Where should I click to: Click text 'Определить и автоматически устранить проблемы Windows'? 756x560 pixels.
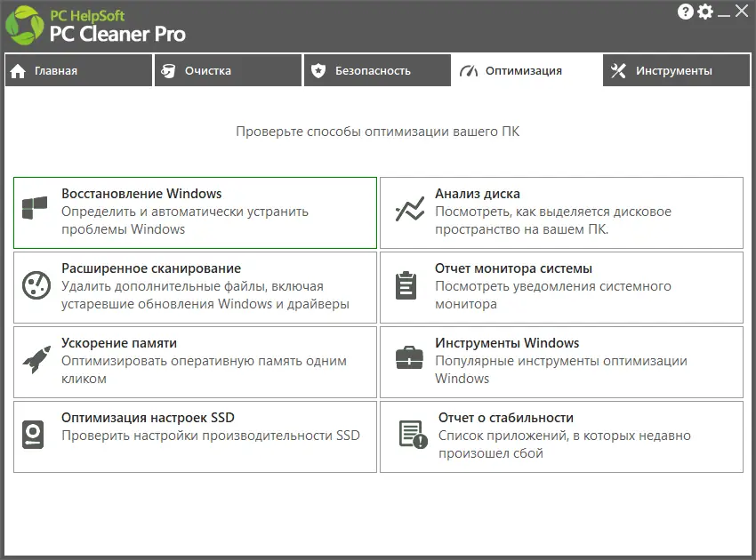click(x=185, y=220)
